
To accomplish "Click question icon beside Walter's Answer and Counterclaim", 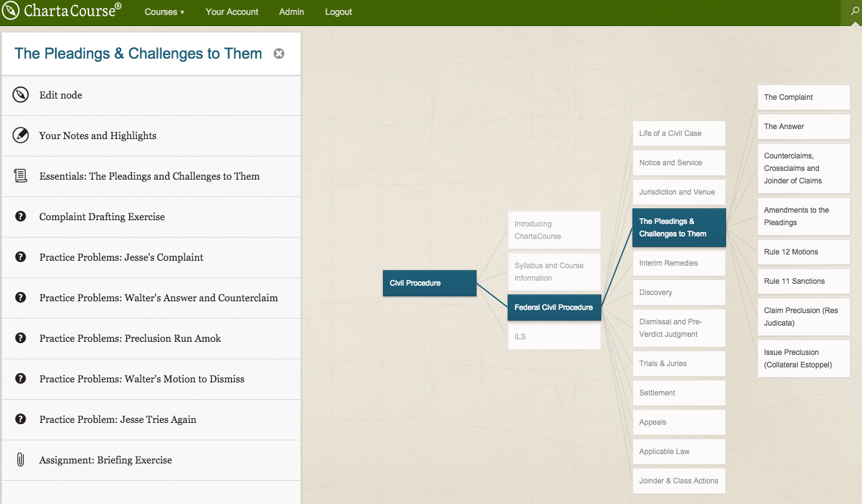I will click(x=21, y=298).
